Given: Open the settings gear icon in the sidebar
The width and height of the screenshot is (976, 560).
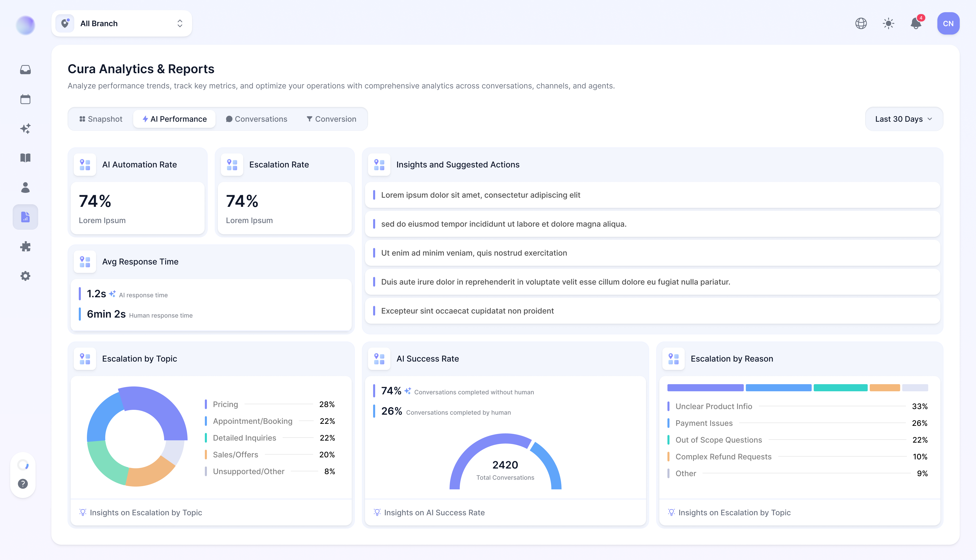Looking at the screenshot, I should (x=25, y=276).
